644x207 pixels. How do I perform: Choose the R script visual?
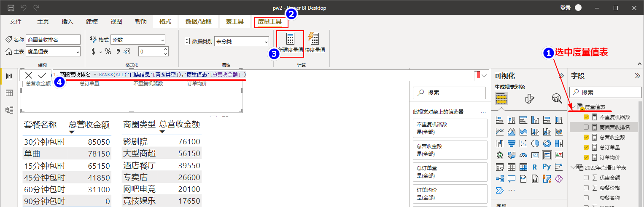click(535, 167)
